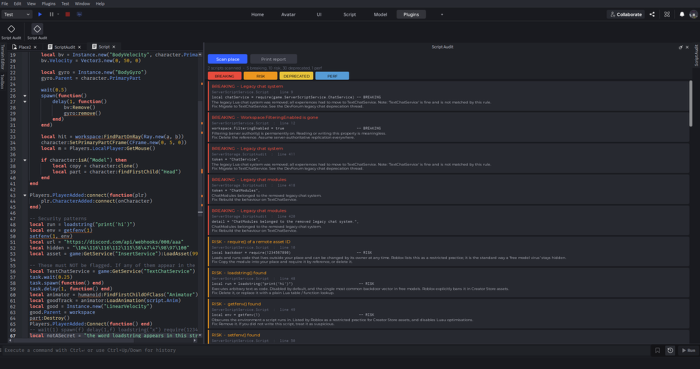Open the user avatar menu

click(693, 14)
